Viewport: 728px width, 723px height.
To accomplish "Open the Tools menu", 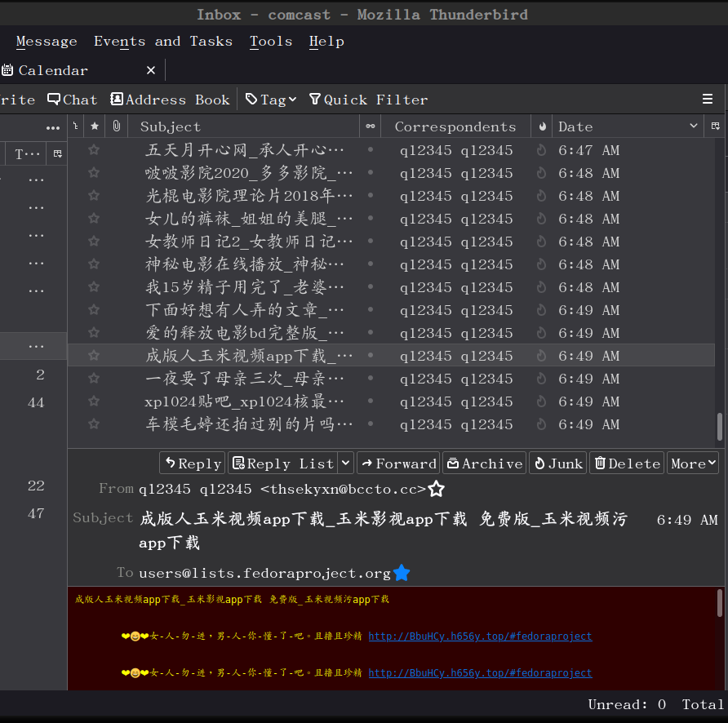I will click(x=271, y=42).
